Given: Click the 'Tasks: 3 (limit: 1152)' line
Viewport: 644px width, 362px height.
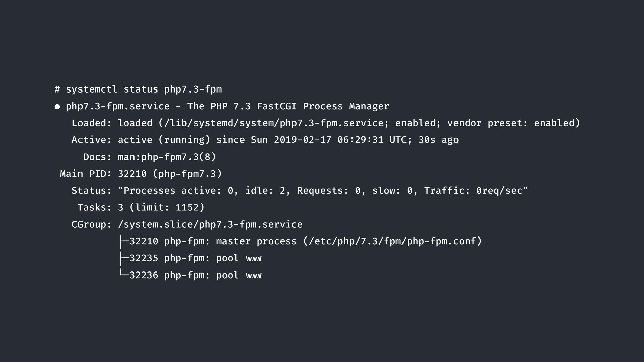Looking at the screenshot, I should pos(141,207).
